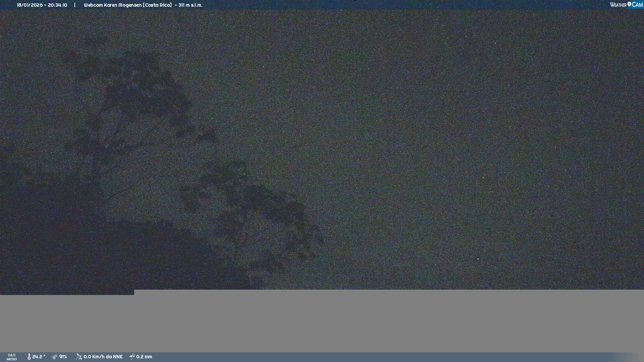Click the empty gray area below webcam image
644x362 pixels.
point(369,322)
